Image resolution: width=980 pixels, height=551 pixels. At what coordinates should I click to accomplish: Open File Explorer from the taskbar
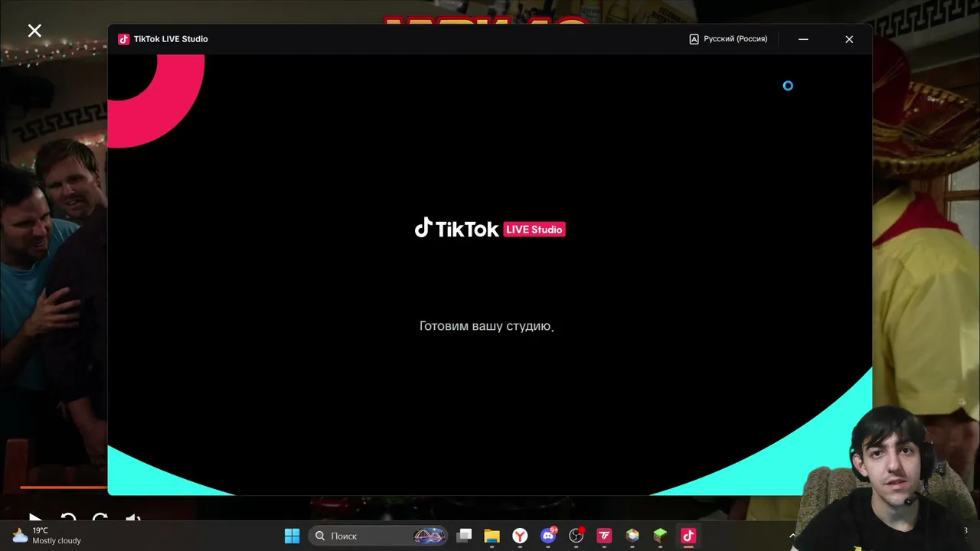(492, 536)
